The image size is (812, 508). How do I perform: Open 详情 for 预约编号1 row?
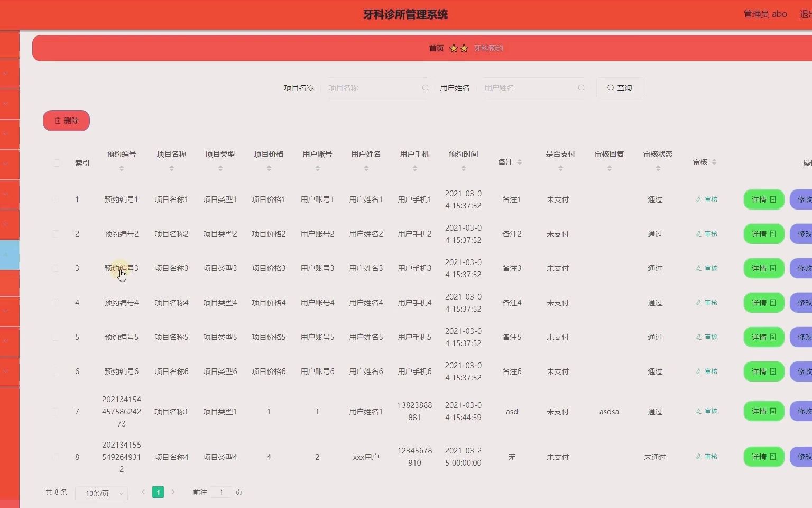(764, 199)
